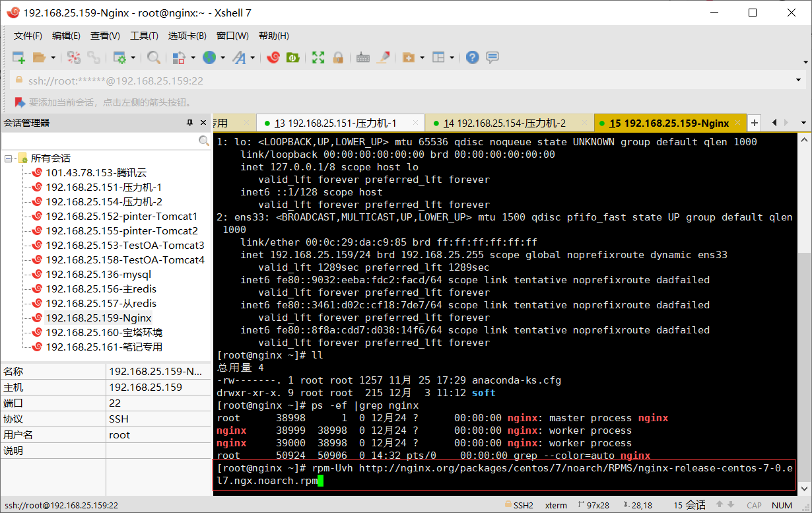812x513 pixels.
Task: Click the Open session folder icon
Action: 39,57
